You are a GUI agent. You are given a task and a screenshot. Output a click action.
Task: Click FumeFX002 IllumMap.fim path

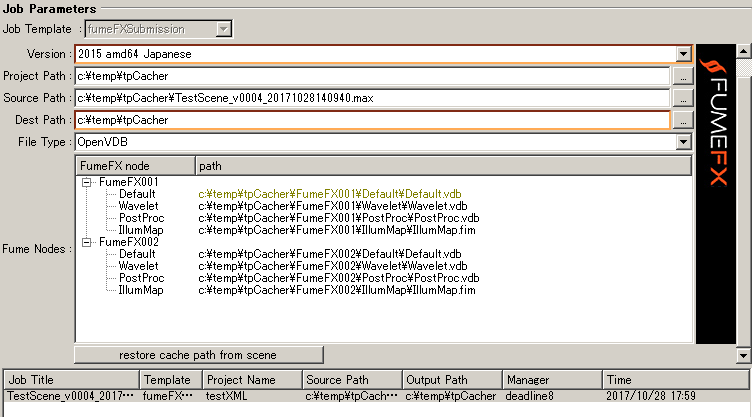pyautogui.click(x=337, y=290)
